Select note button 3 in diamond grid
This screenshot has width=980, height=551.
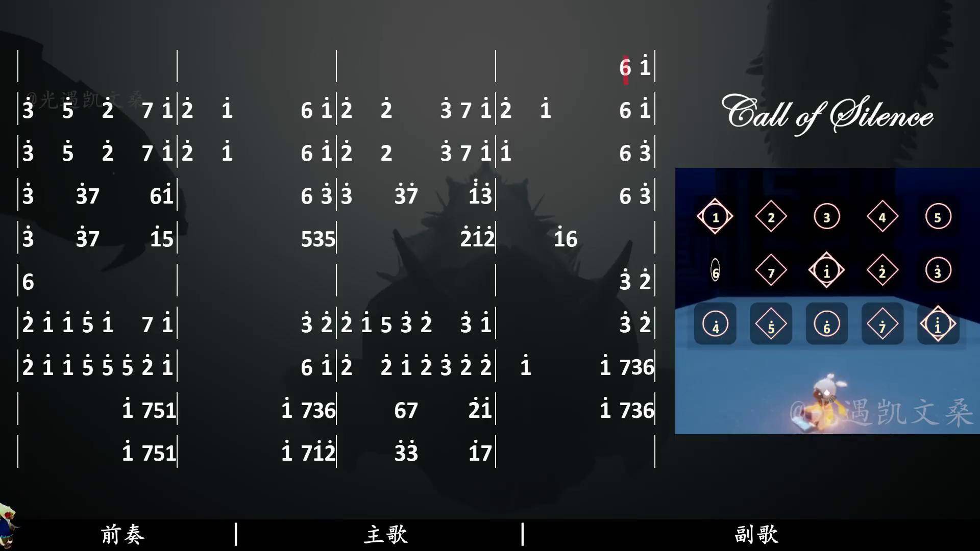(x=826, y=217)
